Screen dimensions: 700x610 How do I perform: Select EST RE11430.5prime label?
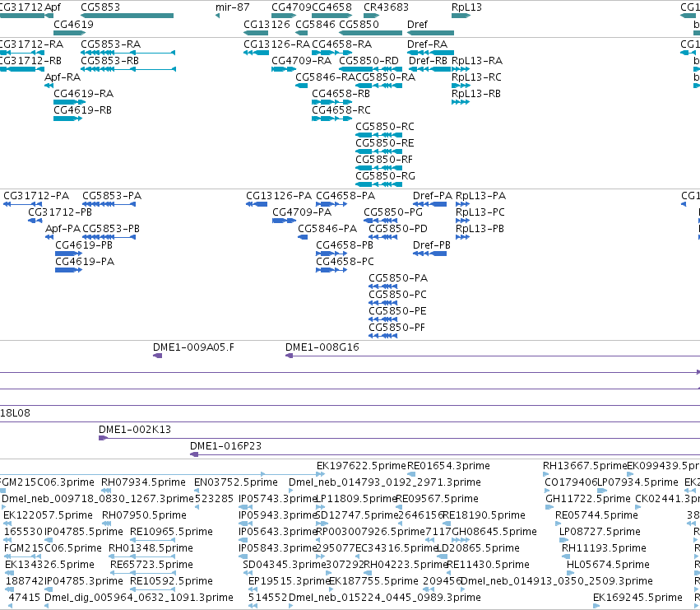tap(489, 566)
